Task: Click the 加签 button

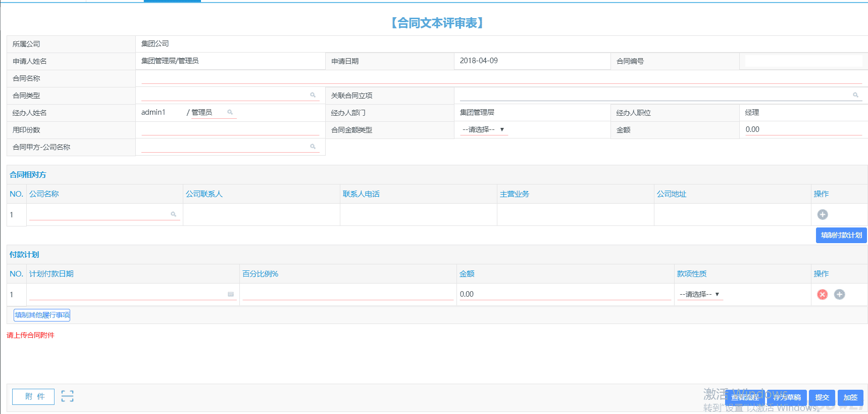Action: [850, 398]
